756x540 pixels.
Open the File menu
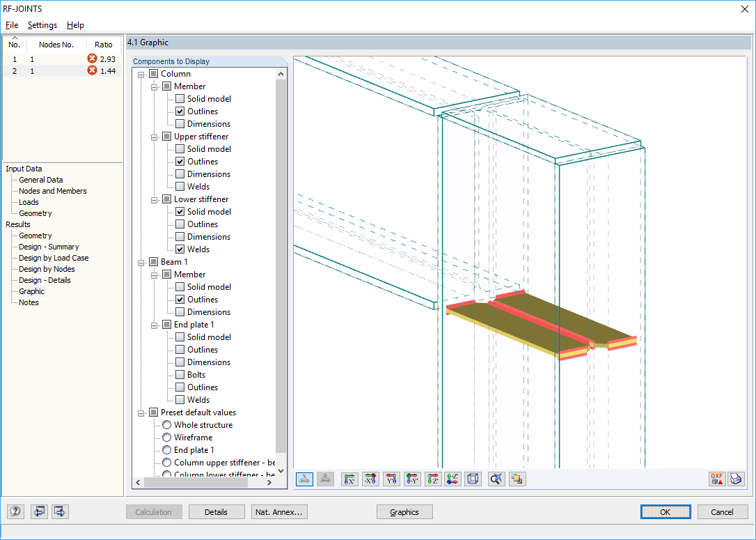(x=12, y=25)
